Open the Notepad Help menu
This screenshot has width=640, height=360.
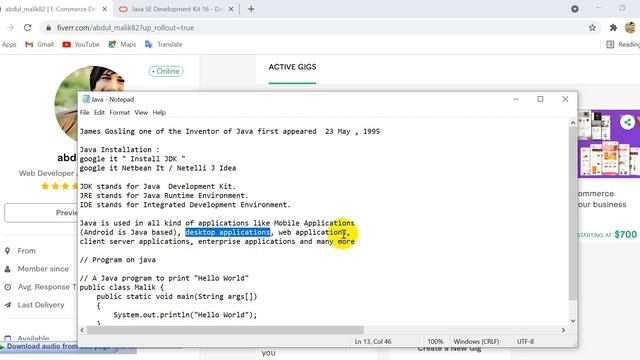(159, 113)
